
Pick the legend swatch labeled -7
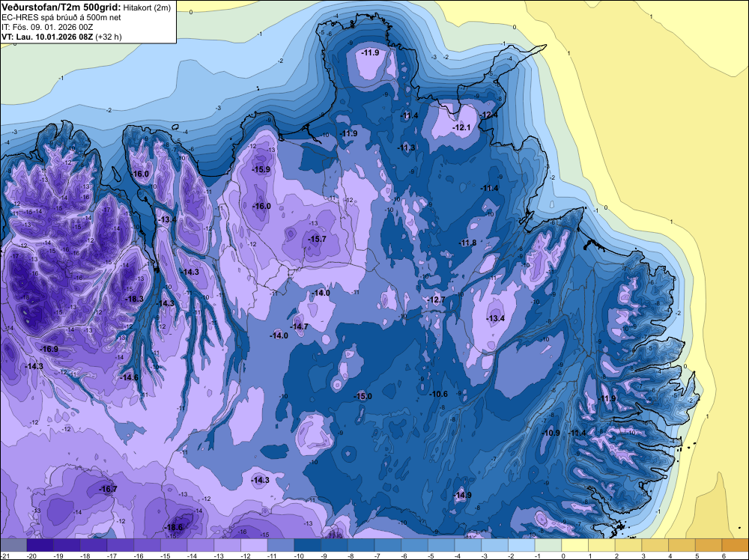388,545
